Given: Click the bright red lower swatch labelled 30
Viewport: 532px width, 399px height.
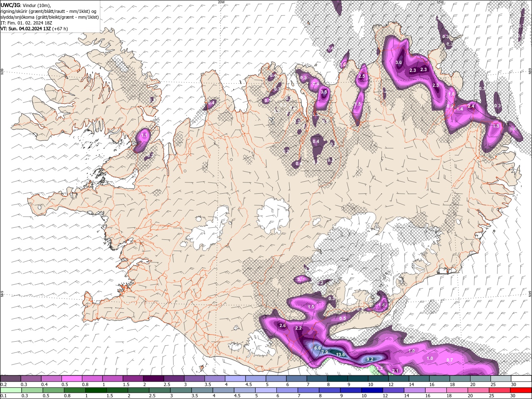Looking at the screenshot, I should 521,390.
